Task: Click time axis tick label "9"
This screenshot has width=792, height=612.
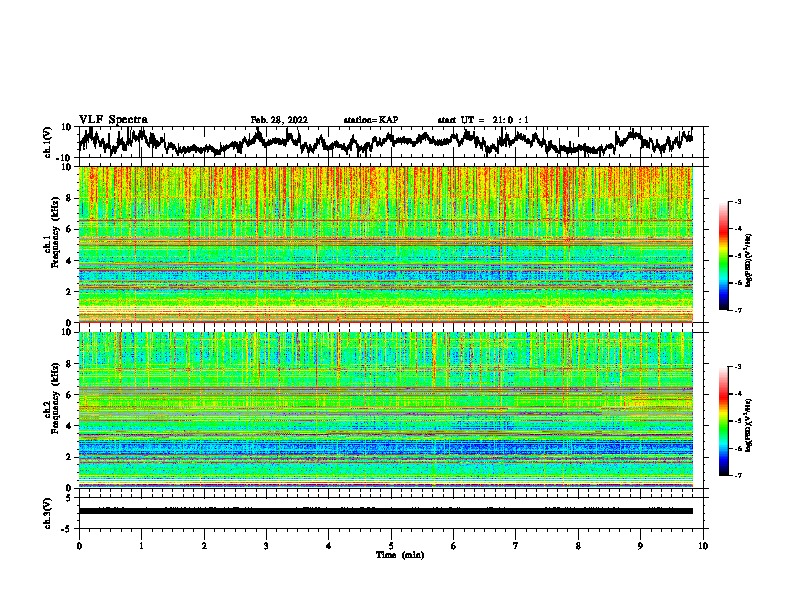Action: click(x=640, y=546)
